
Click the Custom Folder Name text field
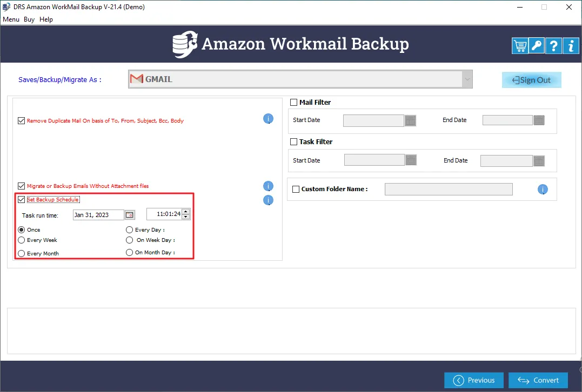[x=449, y=189]
